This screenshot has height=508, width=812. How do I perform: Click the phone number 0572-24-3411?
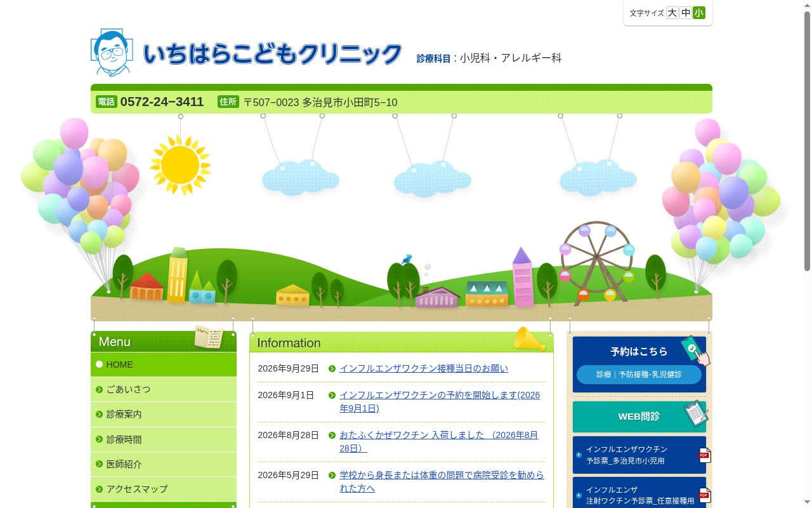click(x=162, y=102)
